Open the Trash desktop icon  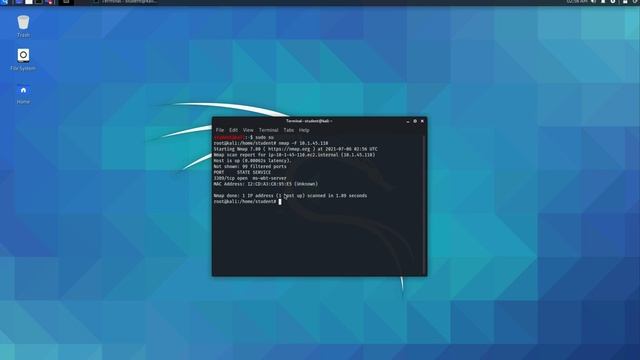[23, 26]
